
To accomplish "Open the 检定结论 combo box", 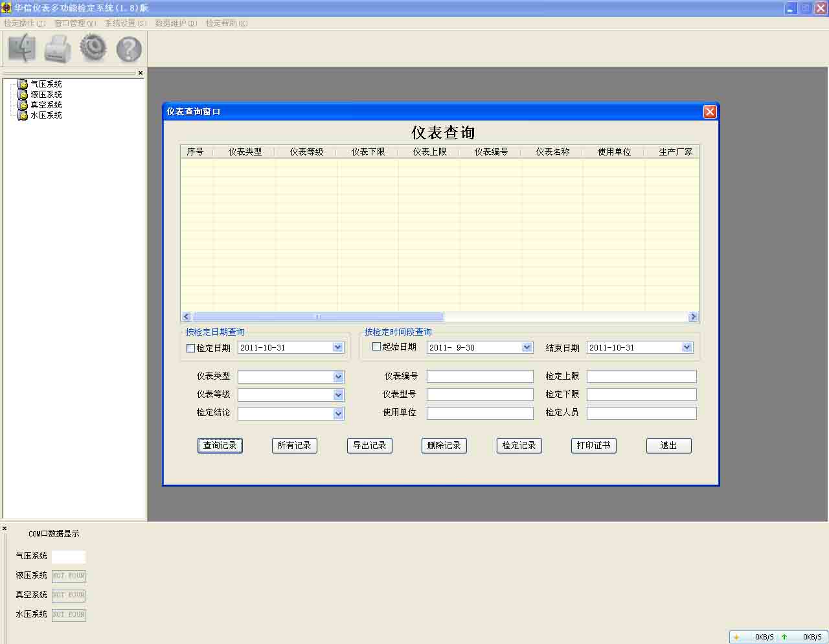I will 338,413.
